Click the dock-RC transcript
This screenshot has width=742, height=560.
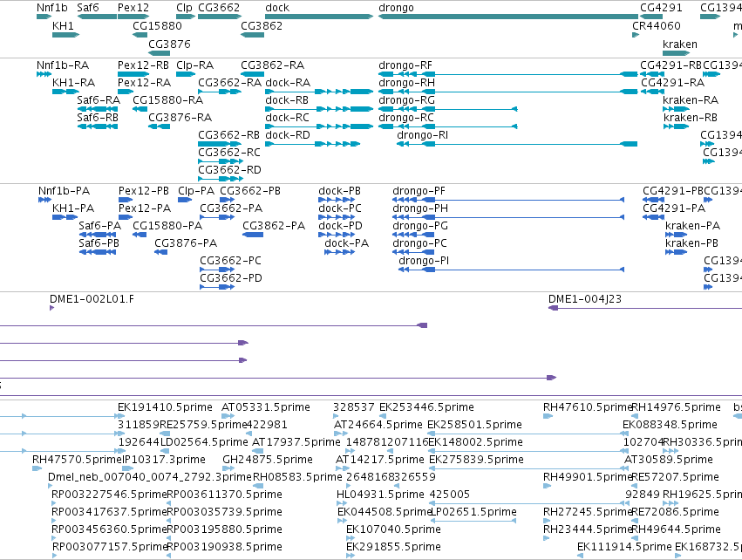pos(319,126)
